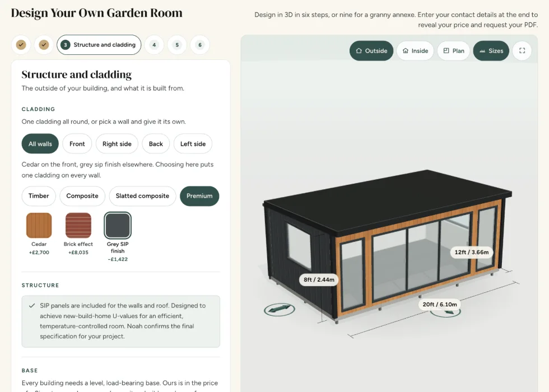The image size is (549, 392).
Task: Pick the Grey SIP finish swatch
Action: pyautogui.click(x=118, y=225)
